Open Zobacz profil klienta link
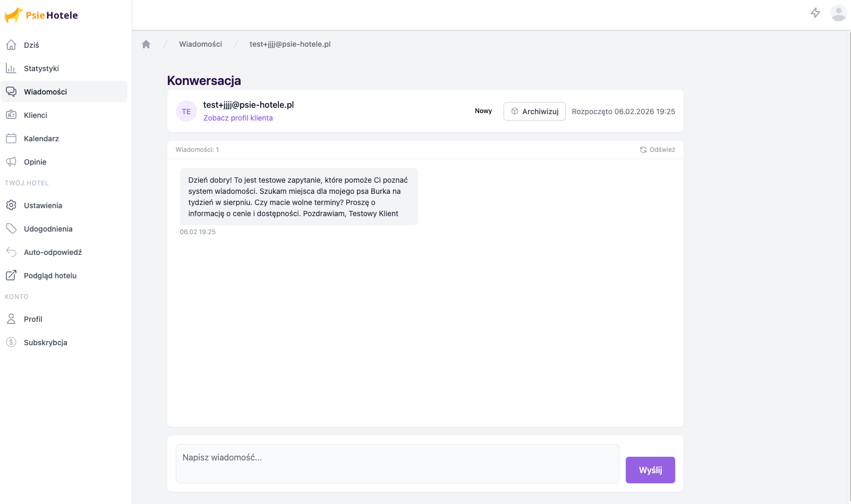The image size is (851, 504). pyautogui.click(x=238, y=118)
